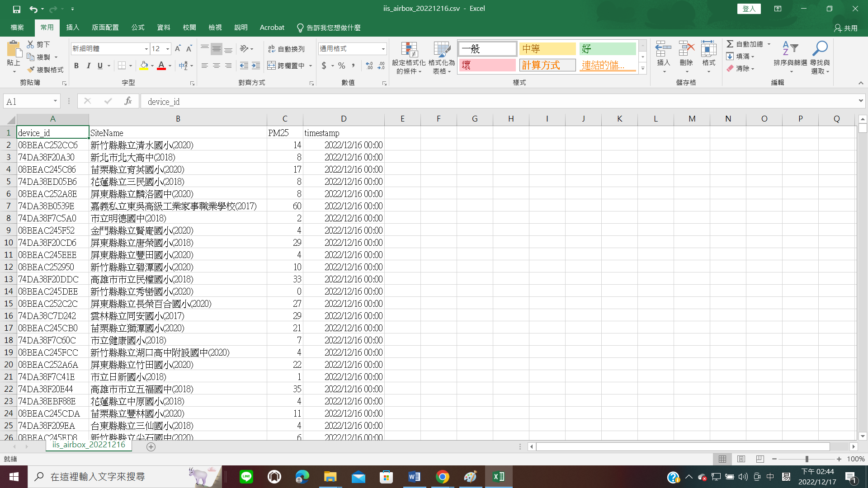
Task: Add a new sheet with plus button
Action: pos(151,446)
